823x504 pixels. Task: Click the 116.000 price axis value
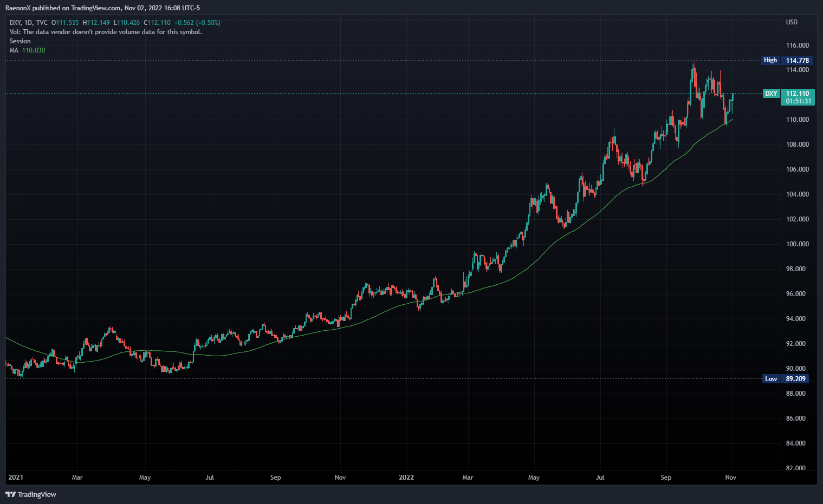pos(798,45)
